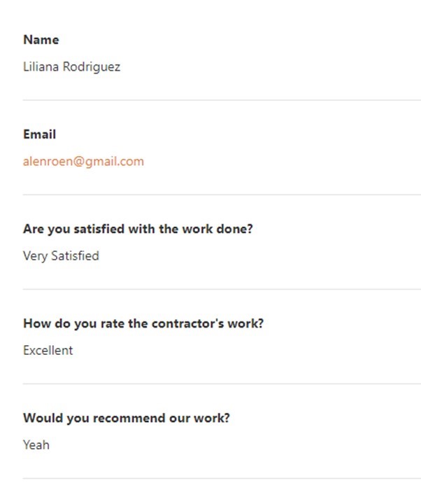Image resolution: width=421 pixels, height=504 pixels.
Task: Click the divider line below Very Satisfied
Action: [x=221, y=289]
